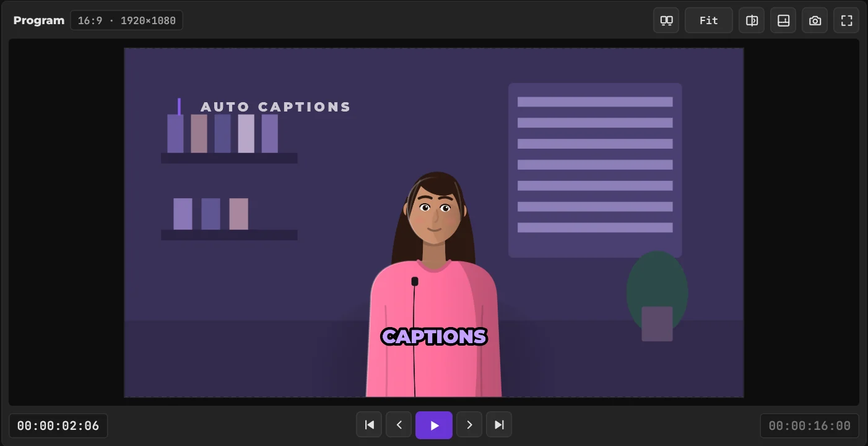868x446 pixels.
Task: Toggle the split compare view icon
Action: point(752,20)
